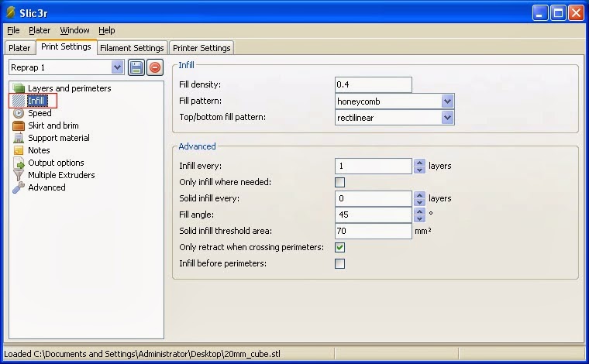Viewport: 589px width, 364px height.
Task: Click the Support material icon
Action: tap(19, 138)
